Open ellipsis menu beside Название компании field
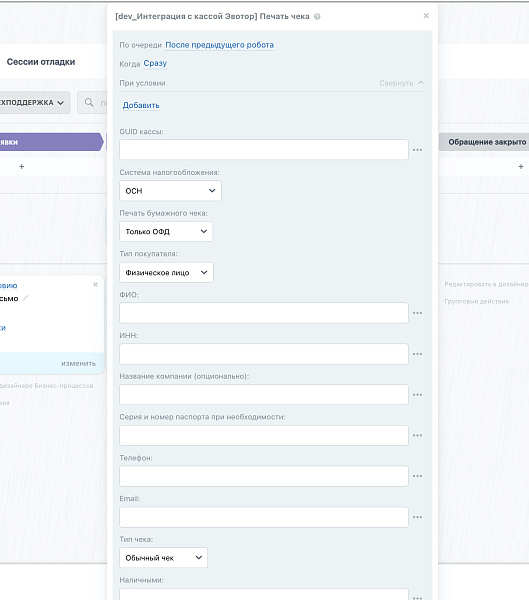This screenshot has height=600, width=529. click(417, 395)
